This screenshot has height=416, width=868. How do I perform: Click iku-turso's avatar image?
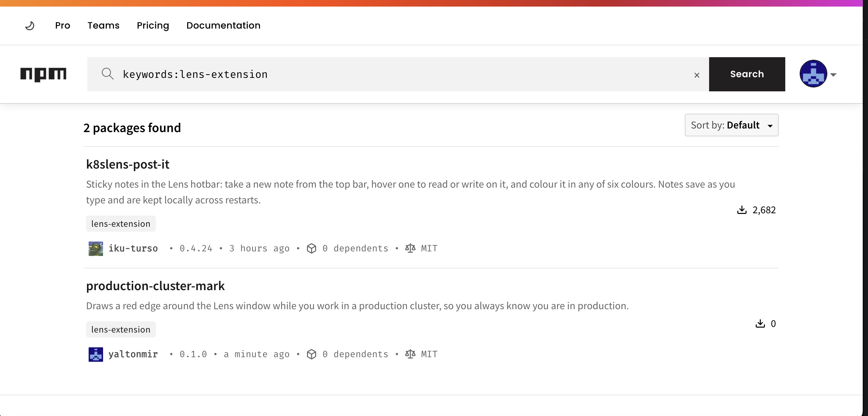point(96,249)
